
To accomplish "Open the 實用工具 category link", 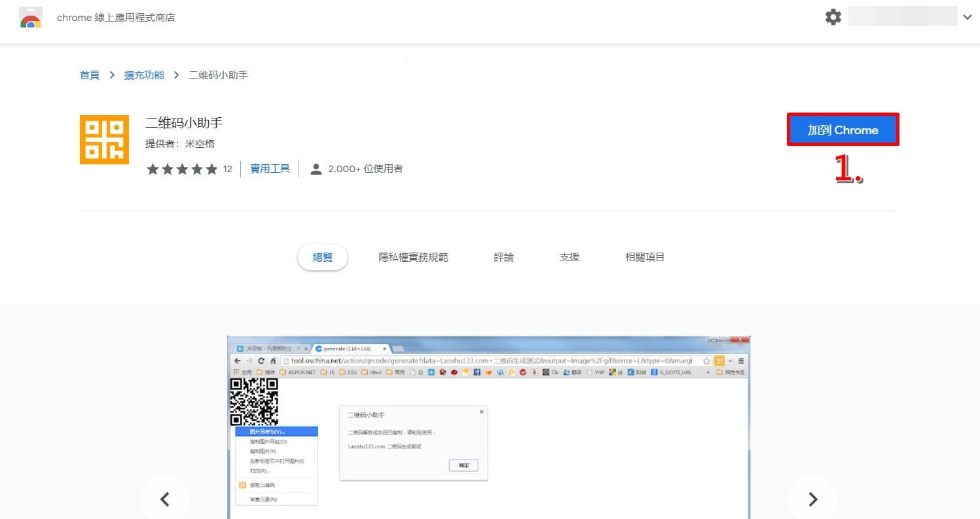I will pos(270,169).
